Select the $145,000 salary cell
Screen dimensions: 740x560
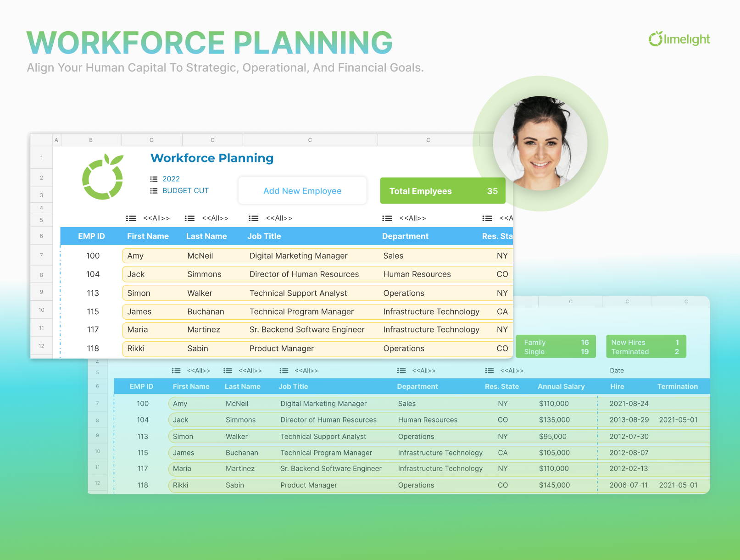click(554, 485)
